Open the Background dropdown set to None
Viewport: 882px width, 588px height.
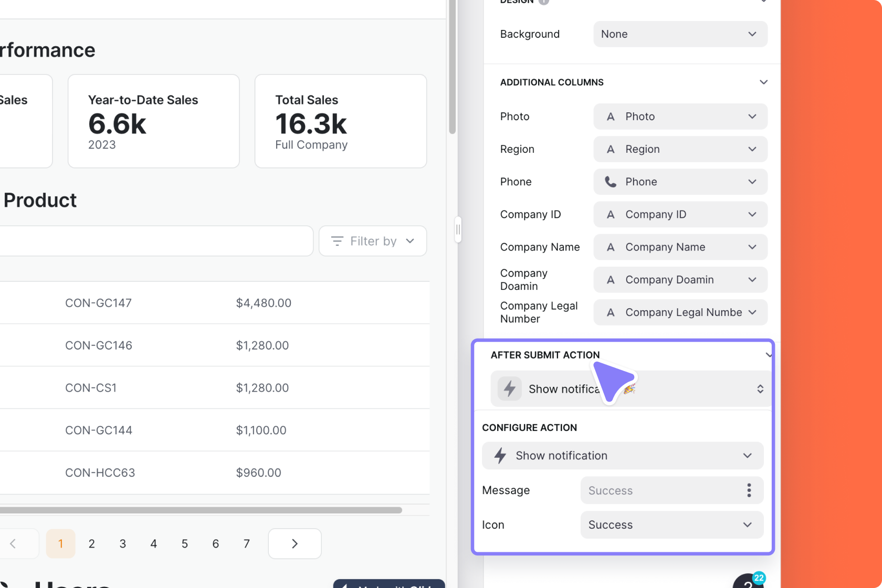680,34
